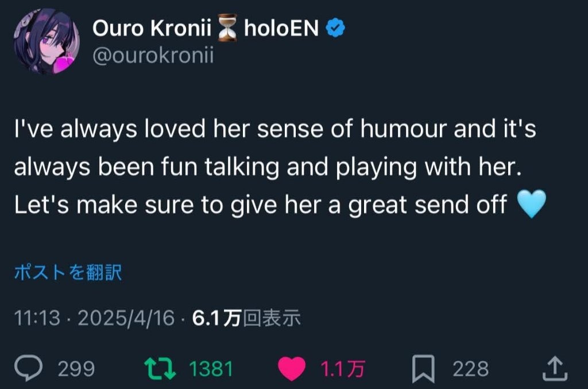This screenshot has width=588, height=389.
Task: Click the 11:13 timestamp
Action: [x=37, y=318]
